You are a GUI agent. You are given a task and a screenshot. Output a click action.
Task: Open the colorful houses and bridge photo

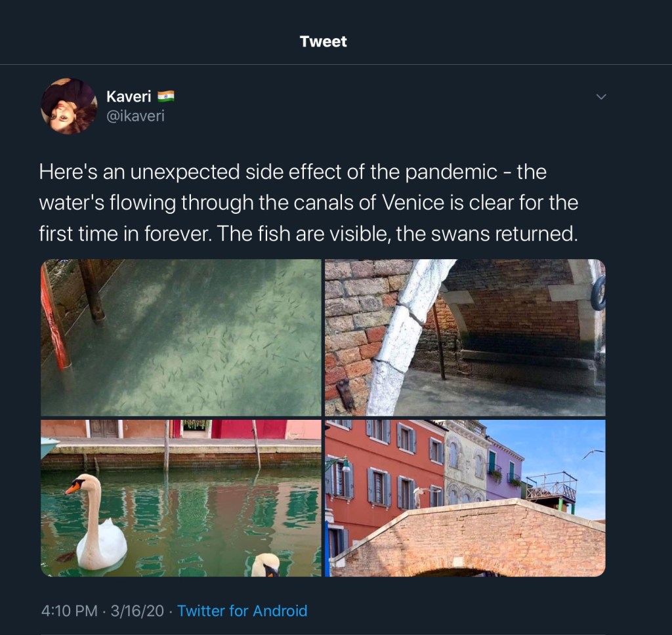(x=465, y=498)
